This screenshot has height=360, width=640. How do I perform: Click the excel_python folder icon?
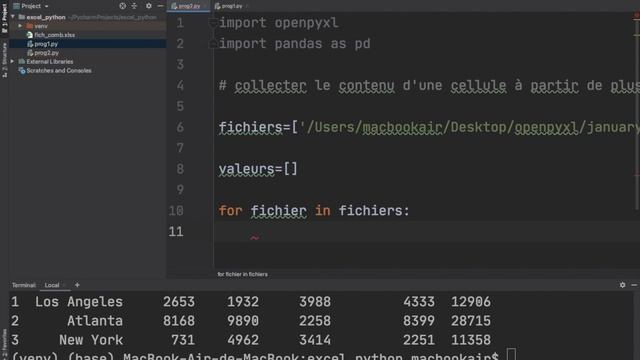tap(22, 17)
